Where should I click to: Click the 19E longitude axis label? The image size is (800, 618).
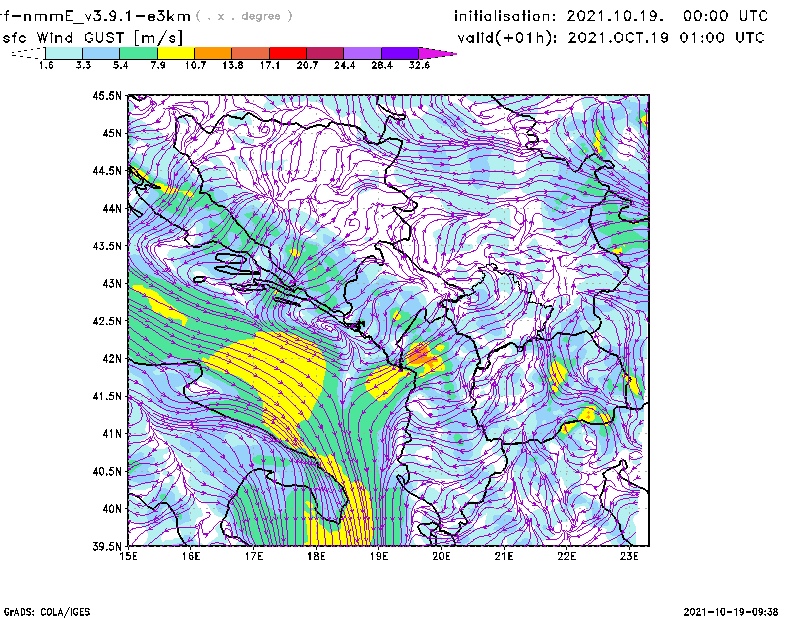click(379, 556)
